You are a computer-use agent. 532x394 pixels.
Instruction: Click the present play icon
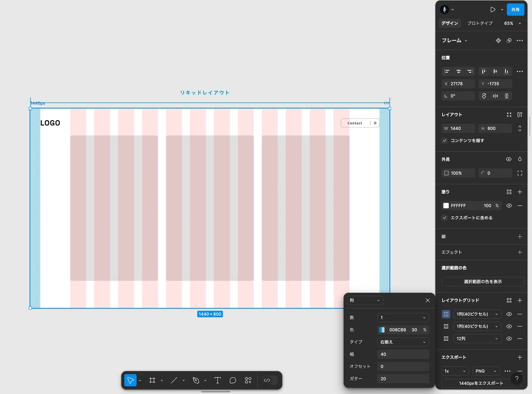click(x=493, y=9)
